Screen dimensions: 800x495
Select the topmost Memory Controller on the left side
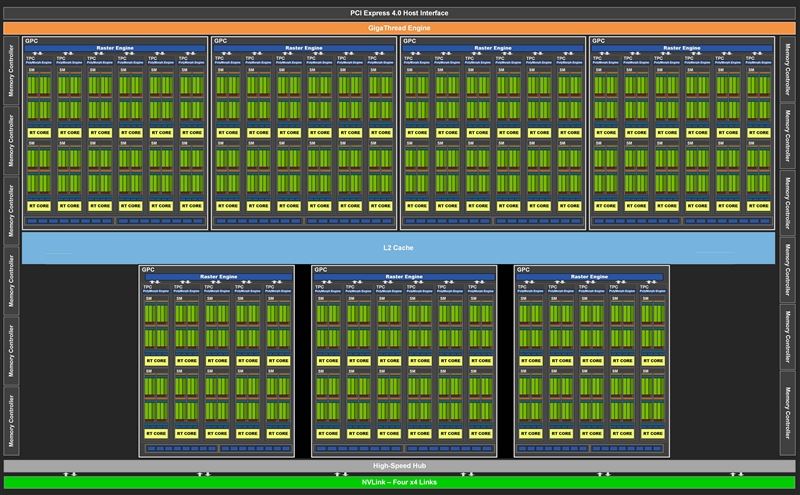click(10, 70)
